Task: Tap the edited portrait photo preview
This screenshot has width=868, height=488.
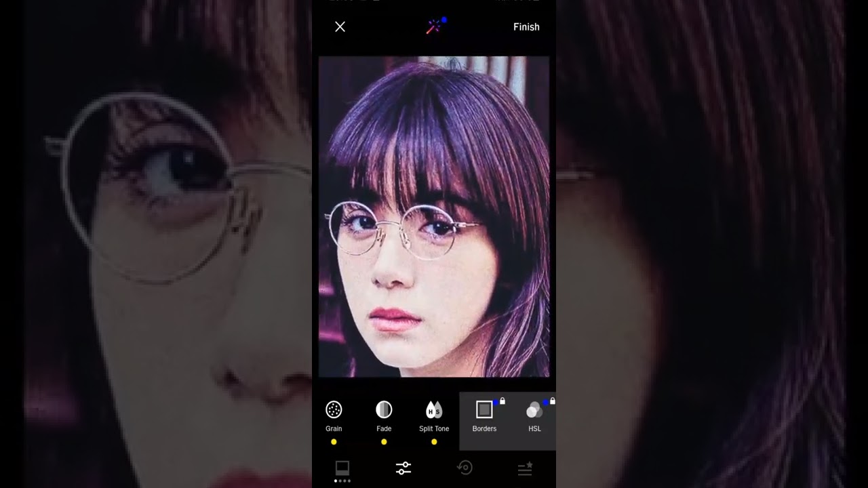Action: (x=434, y=216)
